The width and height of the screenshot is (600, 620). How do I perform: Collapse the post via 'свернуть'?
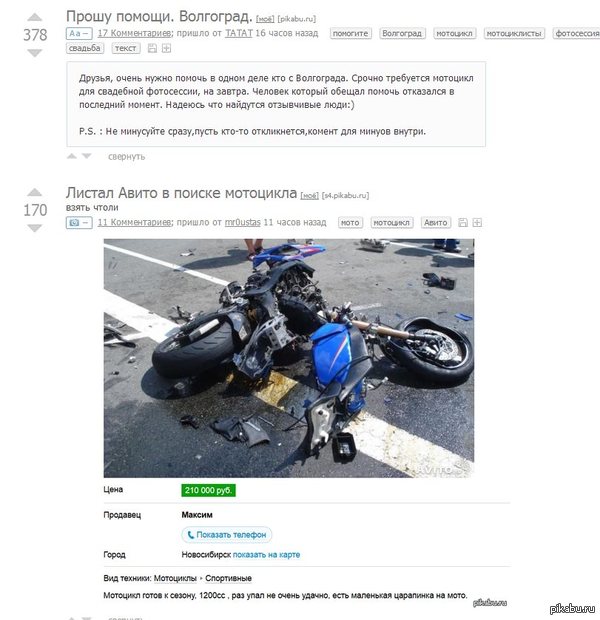point(127,157)
